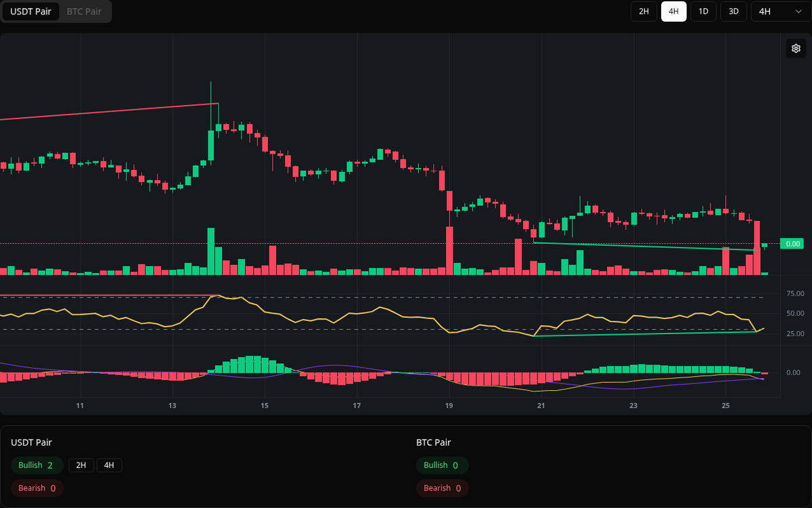The width and height of the screenshot is (812, 508).
Task: Click the Bullish 2 badge under USDT Pair
Action: tap(37, 465)
